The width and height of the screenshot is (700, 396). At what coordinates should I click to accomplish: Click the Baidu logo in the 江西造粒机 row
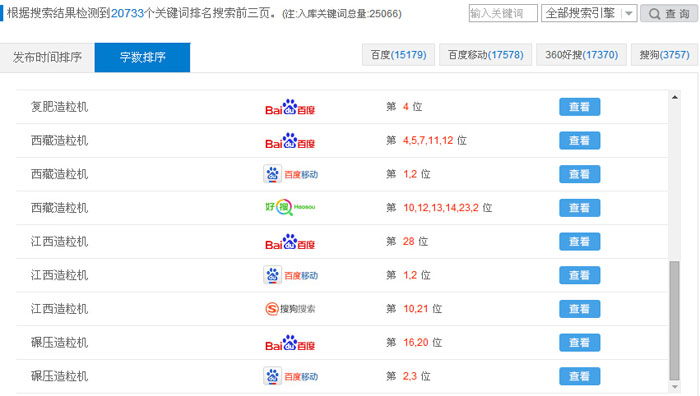pos(290,242)
